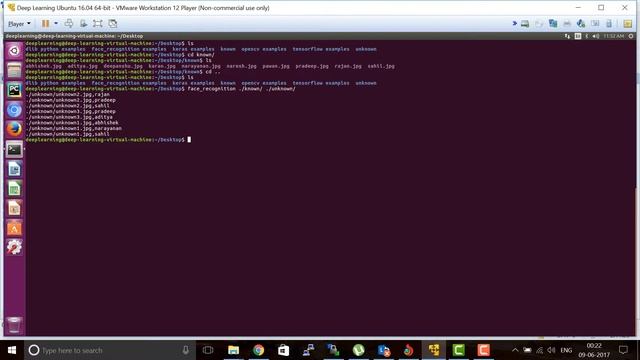
Task: Click microphone icon in Windows search box
Action: click(x=185, y=350)
